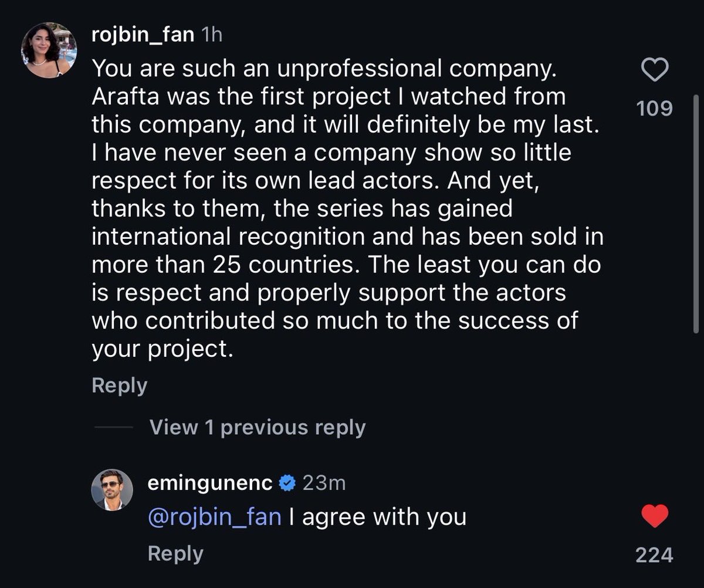
Task: Open the rojbin_fan username at top
Action: pos(143,35)
